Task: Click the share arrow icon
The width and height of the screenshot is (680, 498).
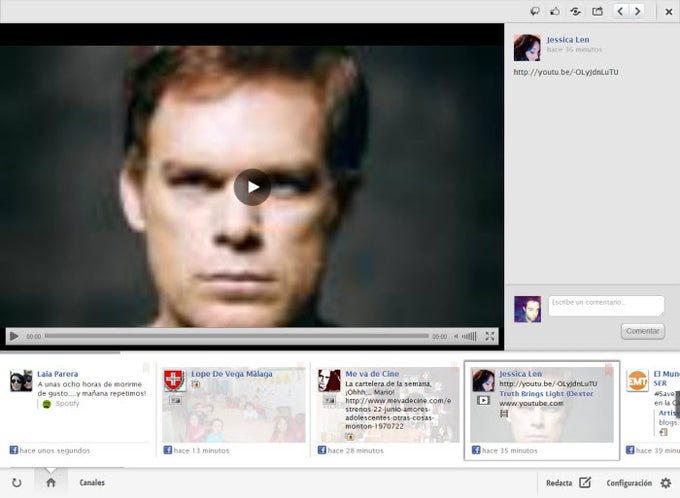Action: [x=598, y=12]
